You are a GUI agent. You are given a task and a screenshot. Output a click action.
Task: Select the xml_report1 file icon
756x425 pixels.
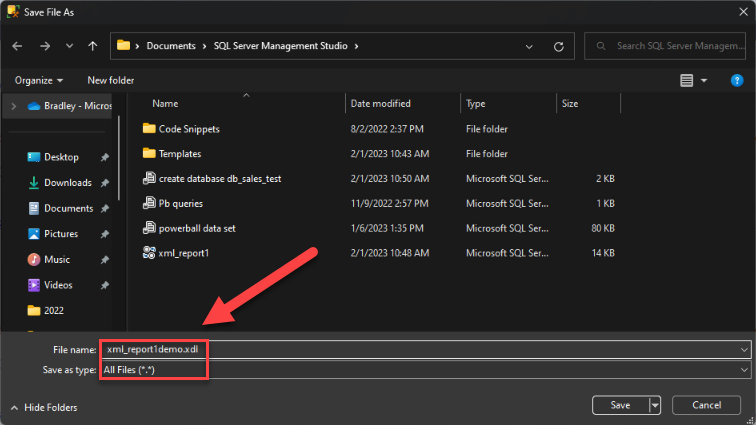click(x=149, y=252)
